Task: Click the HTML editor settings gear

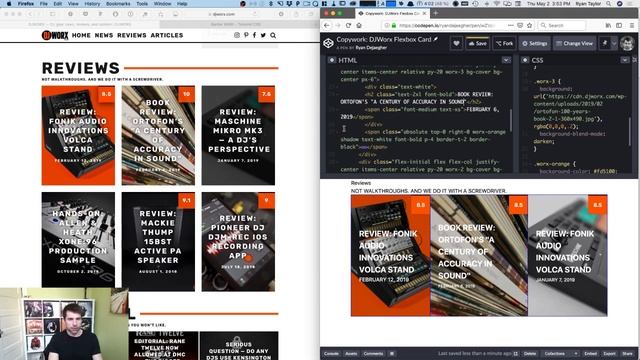Action: click(331, 60)
